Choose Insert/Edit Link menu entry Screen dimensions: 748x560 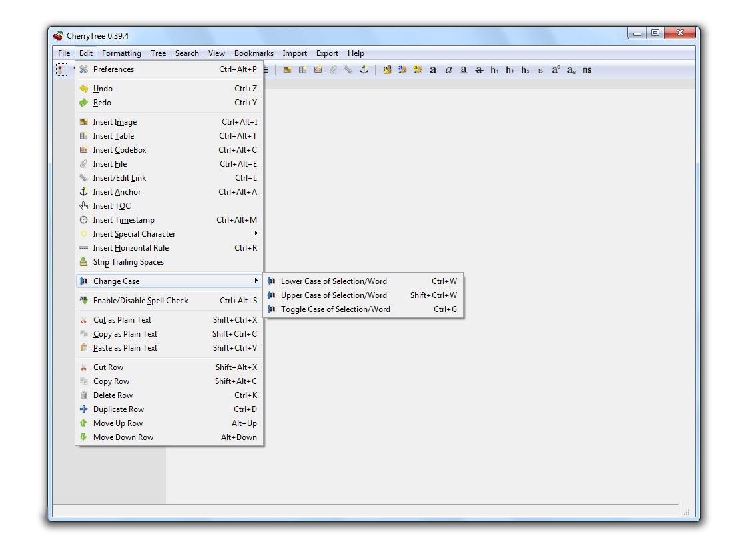click(x=169, y=178)
